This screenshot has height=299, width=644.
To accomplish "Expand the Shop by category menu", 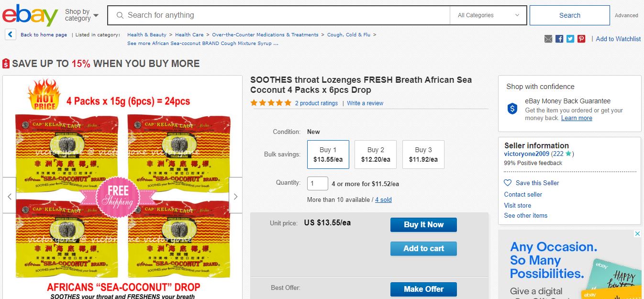I will coord(82,15).
